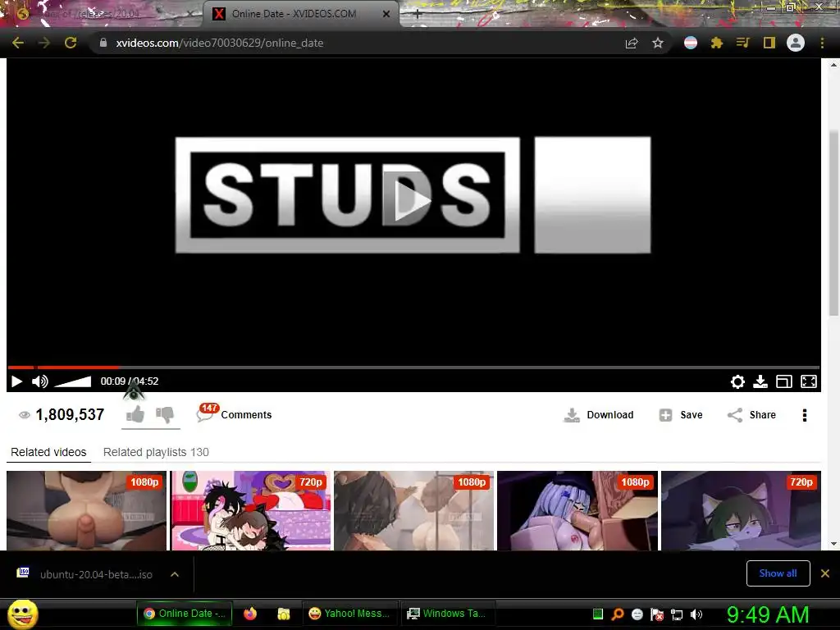Toggle the browser side panel
The width and height of the screenshot is (840, 630).
click(769, 43)
